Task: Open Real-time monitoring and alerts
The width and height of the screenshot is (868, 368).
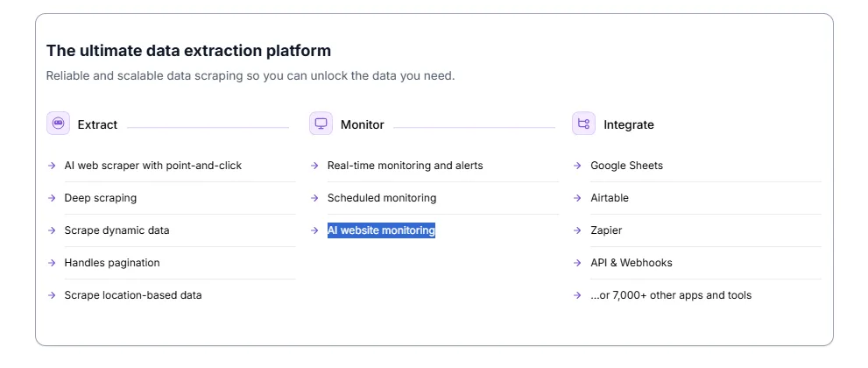Action: click(406, 166)
